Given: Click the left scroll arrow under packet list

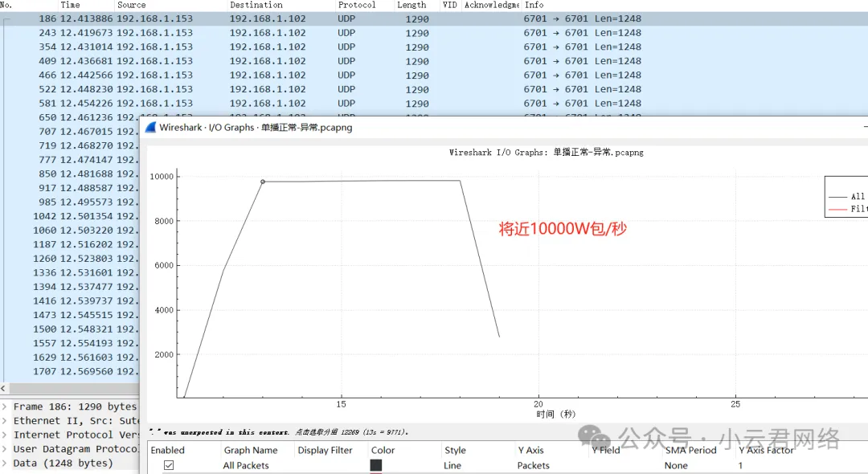Looking at the screenshot, I should [x=4, y=389].
